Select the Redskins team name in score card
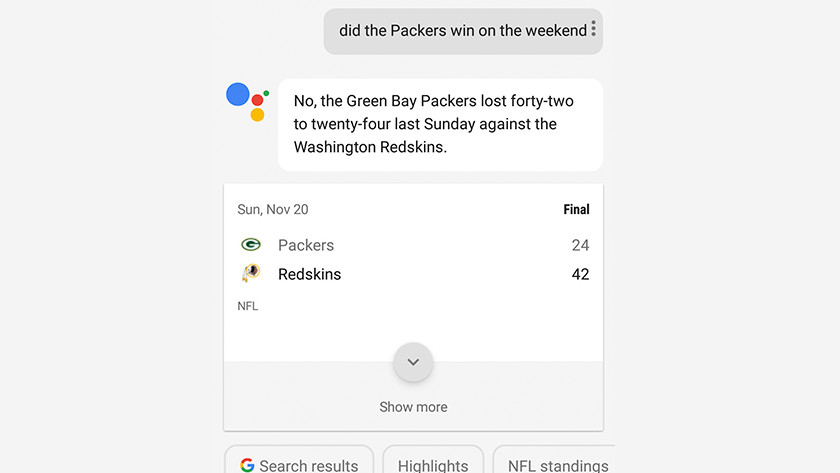The image size is (840, 473). [x=309, y=274]
